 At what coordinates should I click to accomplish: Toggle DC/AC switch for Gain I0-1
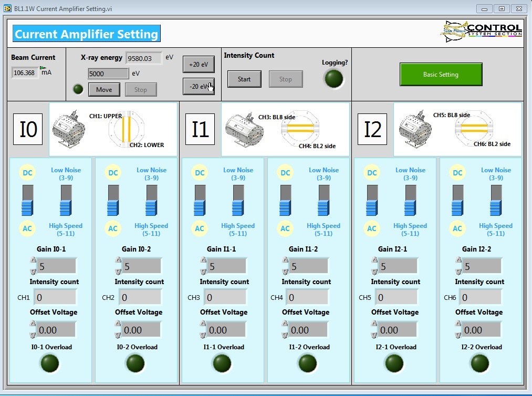click(27, 201)
